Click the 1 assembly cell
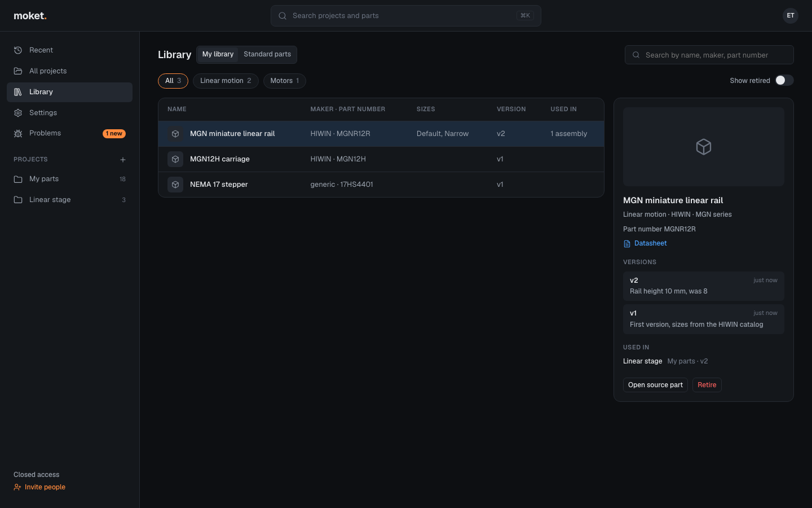The height and width of the screenshot is (508, 812). tap(569, 134)
